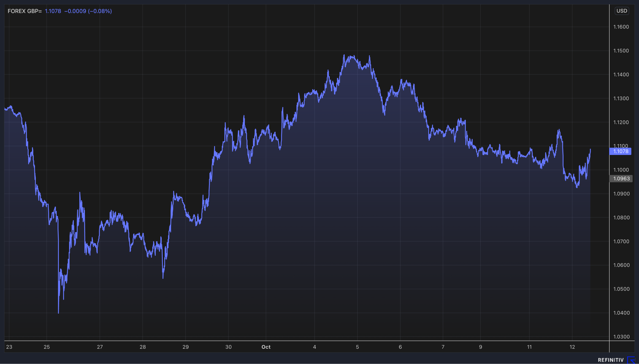Viewport: 639px width, 364px height.
Task: Click the 1.0400 price axis label
Action: point(621,313)
